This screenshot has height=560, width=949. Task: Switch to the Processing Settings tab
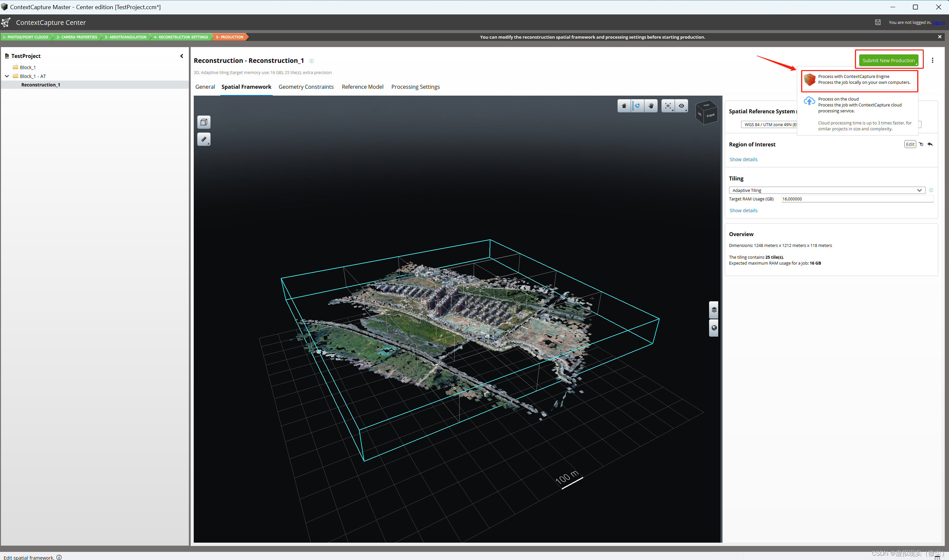coord(415,87)
